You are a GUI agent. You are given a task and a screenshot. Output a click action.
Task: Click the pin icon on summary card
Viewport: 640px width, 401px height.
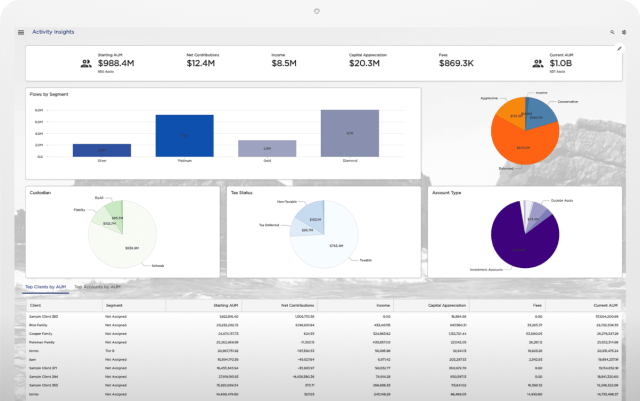pos(619,49)
